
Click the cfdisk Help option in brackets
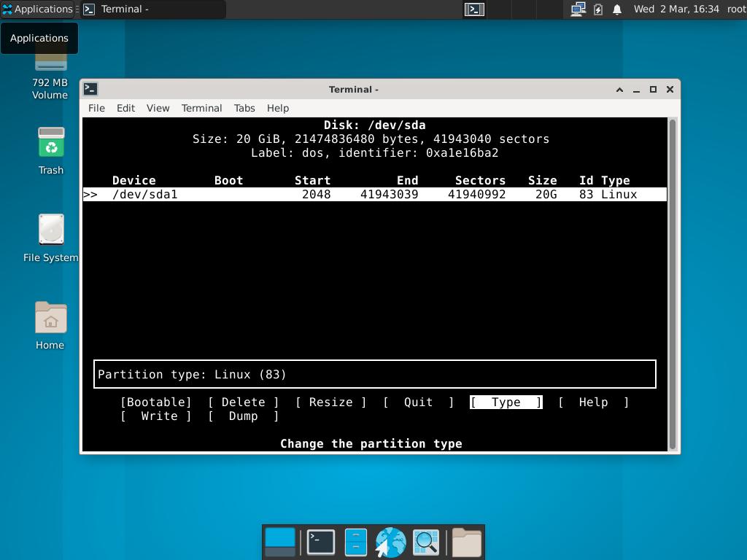[593, 402]
